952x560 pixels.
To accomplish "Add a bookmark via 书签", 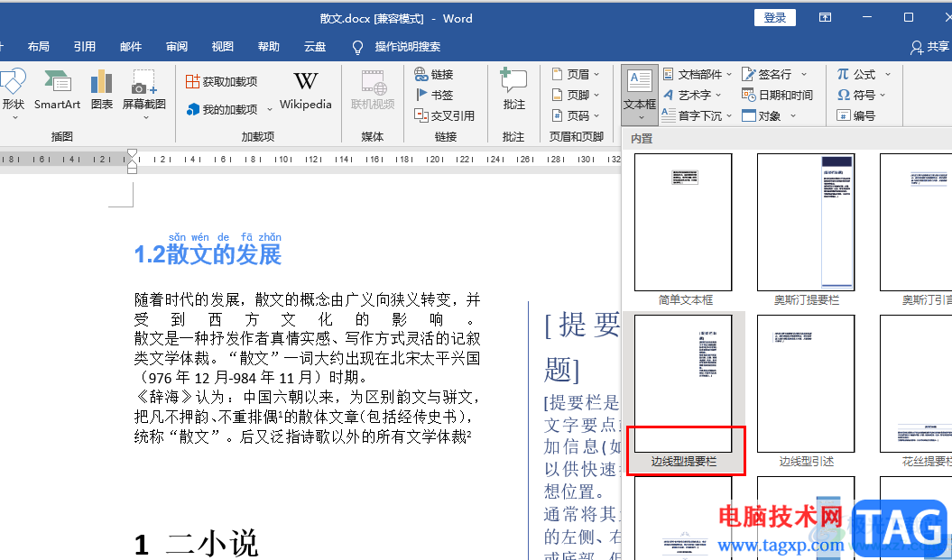I will 433,96.
